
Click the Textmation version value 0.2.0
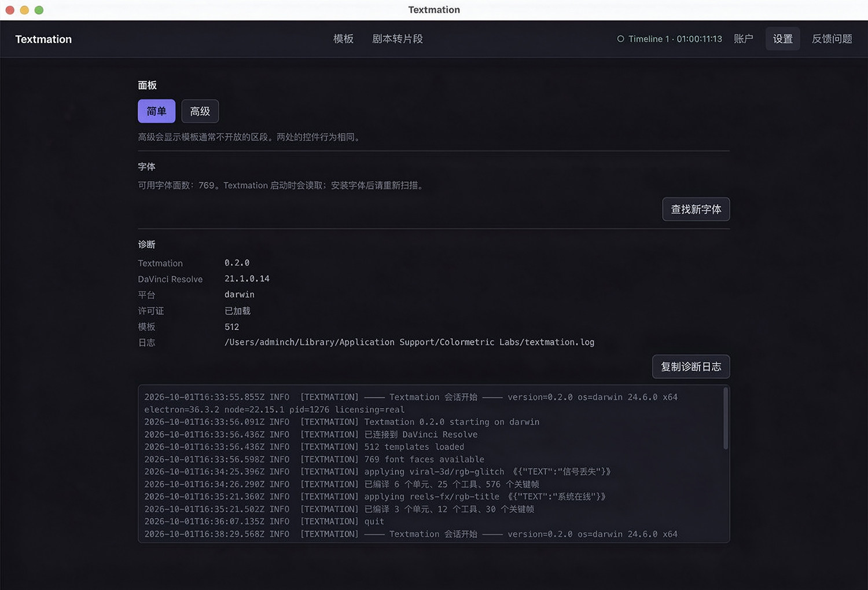coord(237,263)
